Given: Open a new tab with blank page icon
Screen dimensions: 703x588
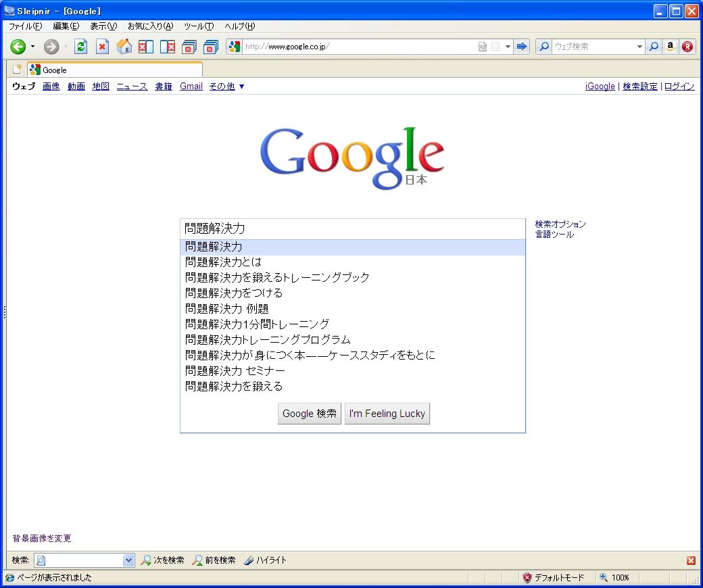Looking at the screenshot, I should 17,69.
